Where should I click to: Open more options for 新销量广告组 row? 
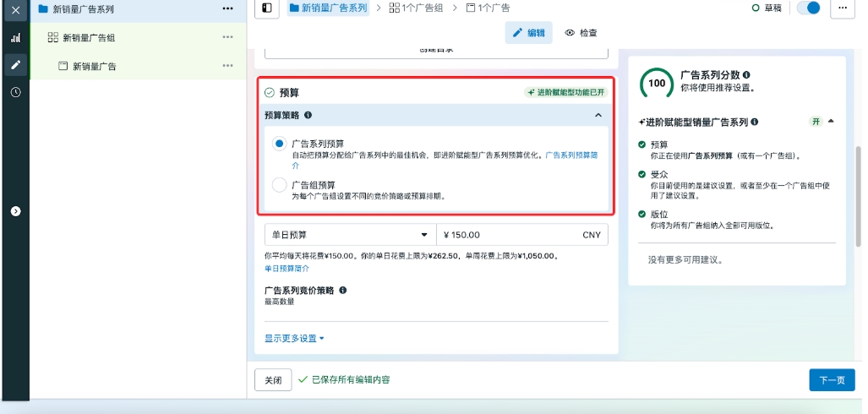pyautogui.click(x=227, y=37)
